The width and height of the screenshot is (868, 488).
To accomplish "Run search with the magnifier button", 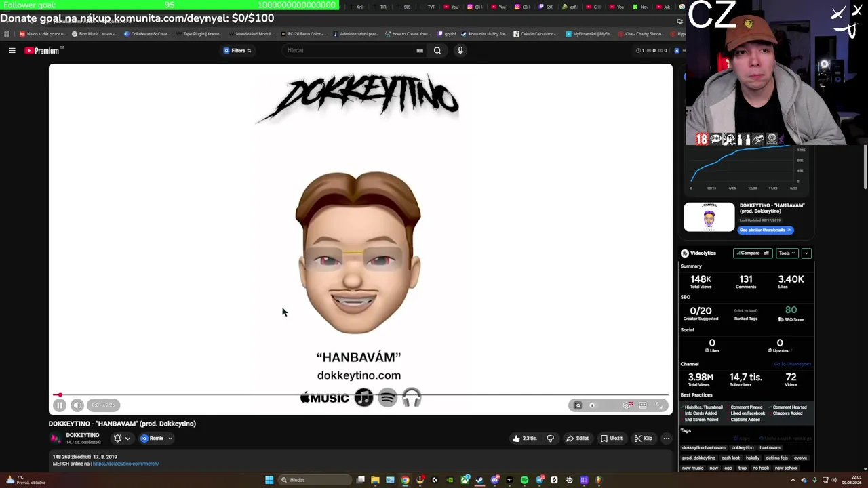I will click(437, 50).
